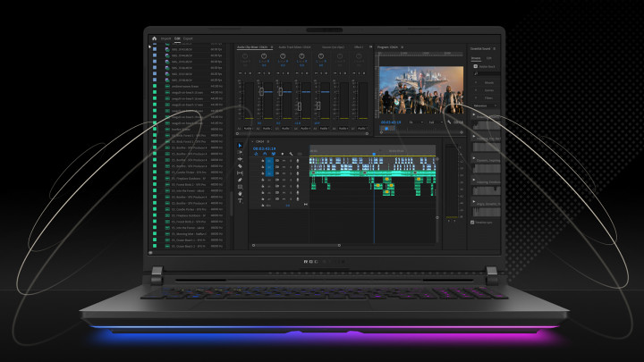Expand the Moods filter section

coord(476,82)
